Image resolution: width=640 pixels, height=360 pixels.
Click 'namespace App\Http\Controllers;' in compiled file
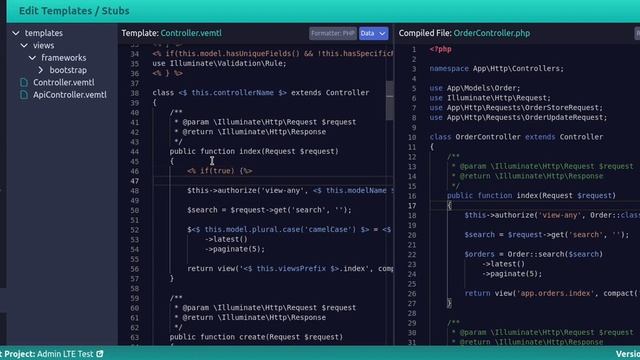[496, 69]
